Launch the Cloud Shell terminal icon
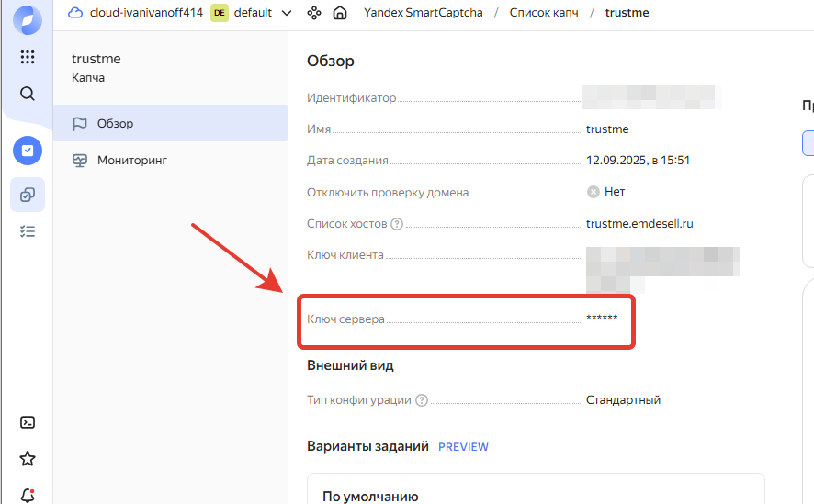Viewport: 814px width, 504px height. click(28, 422)
